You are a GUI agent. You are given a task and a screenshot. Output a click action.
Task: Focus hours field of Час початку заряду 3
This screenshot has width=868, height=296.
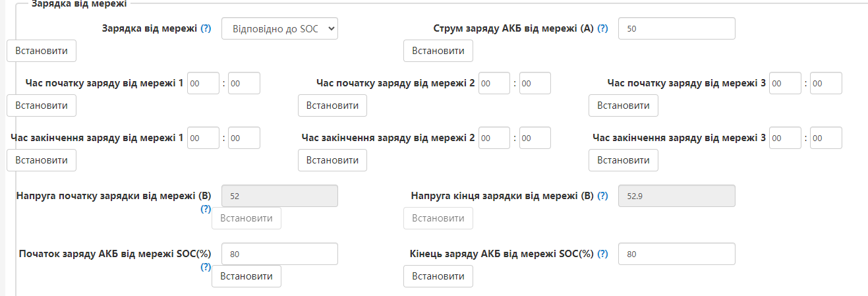pos(786,83)
